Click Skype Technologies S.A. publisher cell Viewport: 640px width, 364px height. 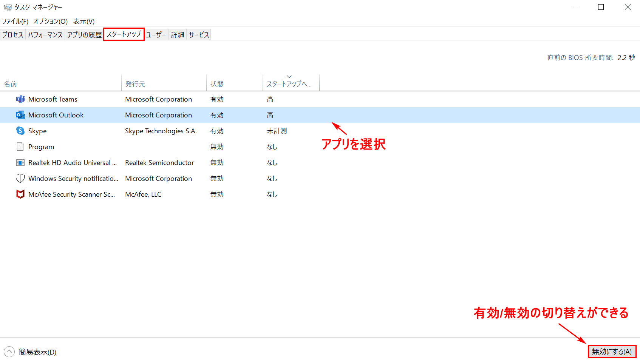click(x=161, y=131)
